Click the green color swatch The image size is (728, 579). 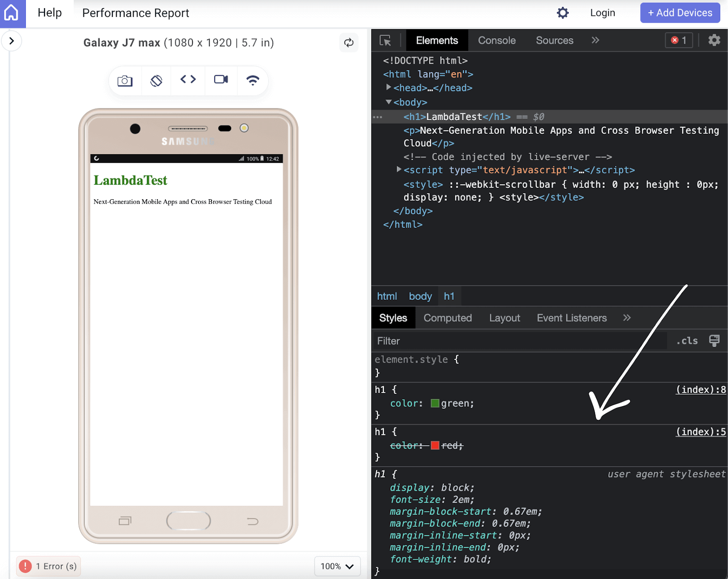click(x=435, y=403)
